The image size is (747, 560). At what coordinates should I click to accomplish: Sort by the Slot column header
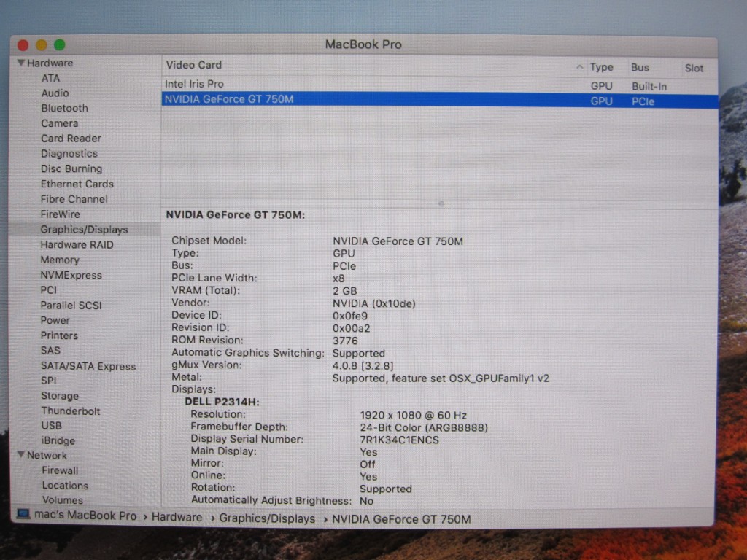click(694, 68)
